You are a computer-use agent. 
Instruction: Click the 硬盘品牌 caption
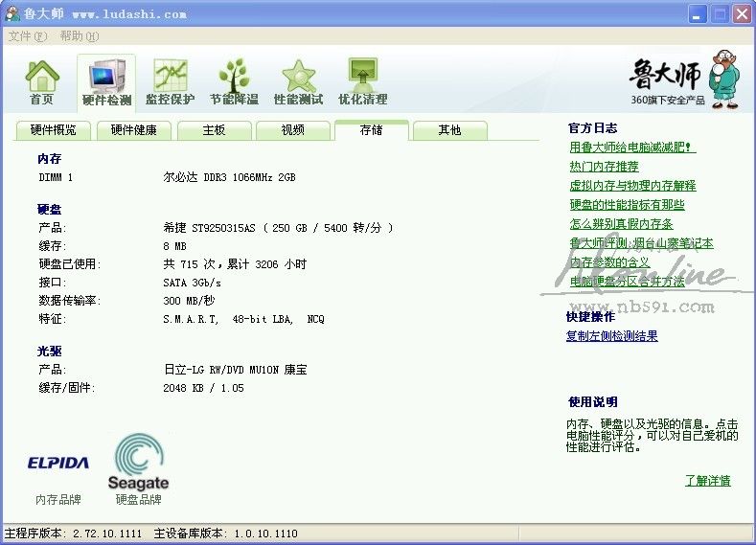coord(138,500)
